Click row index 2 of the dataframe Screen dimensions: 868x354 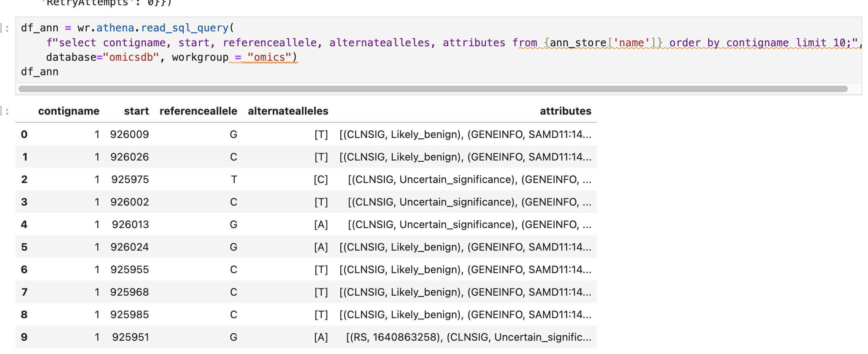(24, 179)
